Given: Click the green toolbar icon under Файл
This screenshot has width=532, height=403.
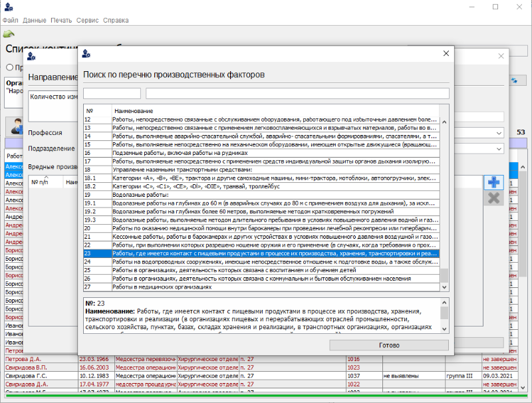Looking at the screenshot, I should click(x=9, y=33).
